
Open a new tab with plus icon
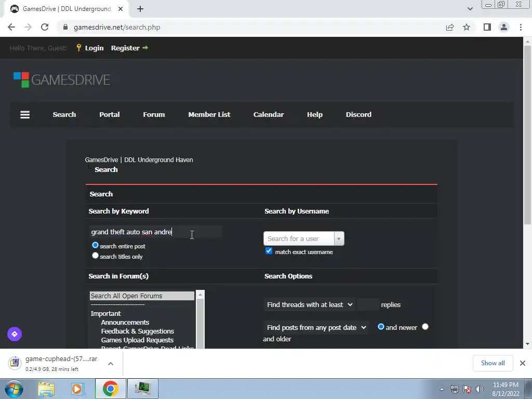(140, 9)
